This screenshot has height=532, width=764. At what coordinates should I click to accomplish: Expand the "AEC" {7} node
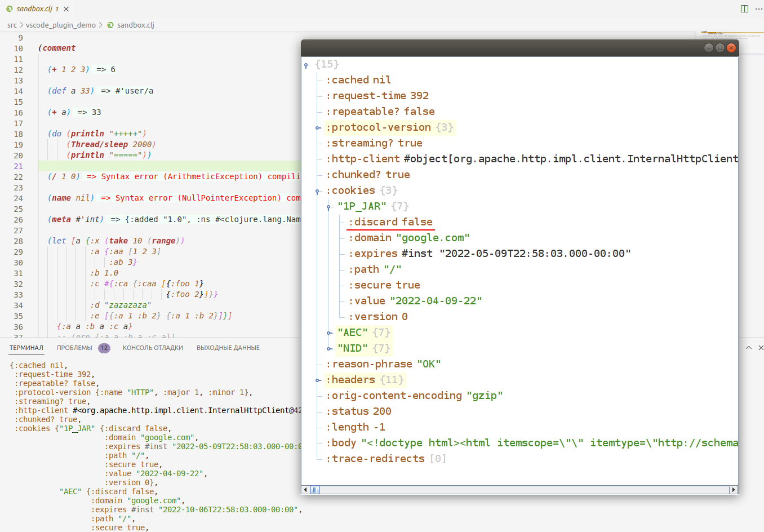point(329,333)
